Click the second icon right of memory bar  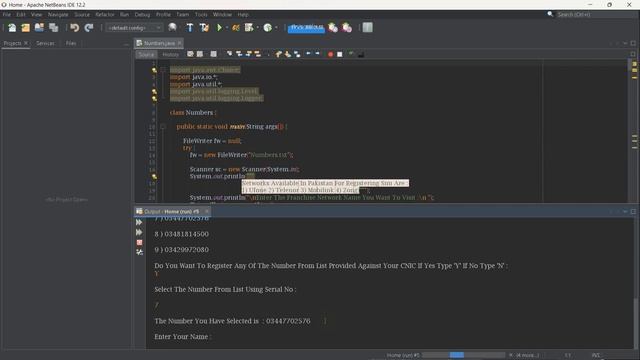(x=347, y=27)
